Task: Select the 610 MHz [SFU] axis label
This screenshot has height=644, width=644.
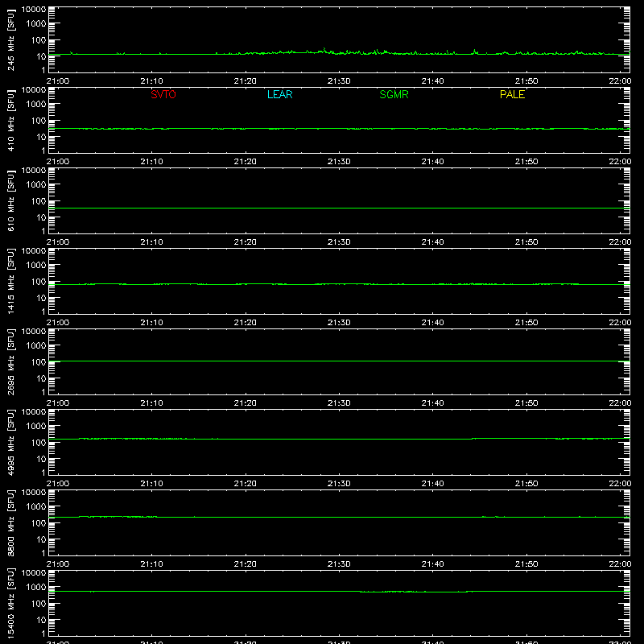Action: pyautogui.click(x=11, y=201)
